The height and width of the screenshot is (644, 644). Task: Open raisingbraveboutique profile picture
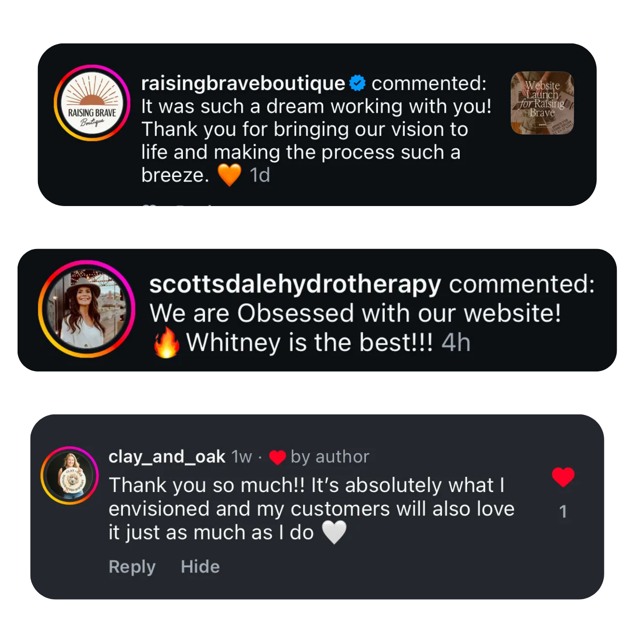(92, 103)
